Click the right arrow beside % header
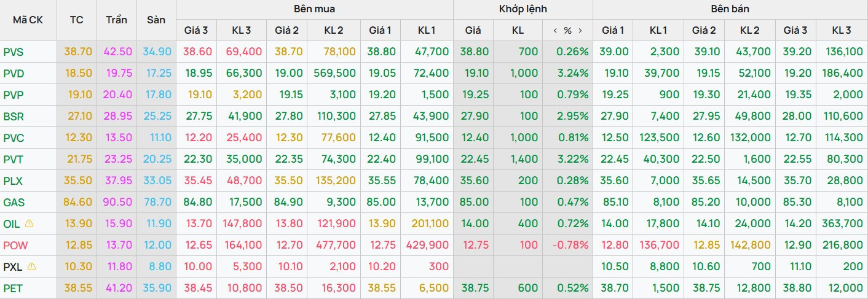 pyautogui.click(x=580, y=30)
